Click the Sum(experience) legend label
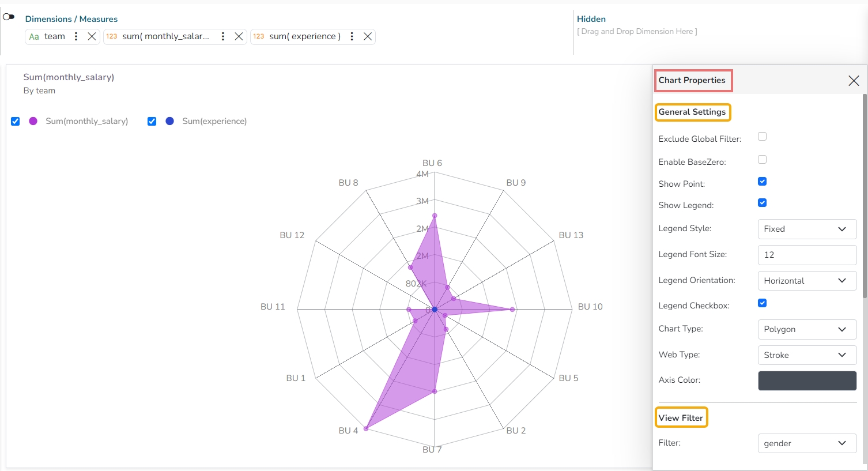The width and height of the screenshot is (868, 471). point(214,121)
